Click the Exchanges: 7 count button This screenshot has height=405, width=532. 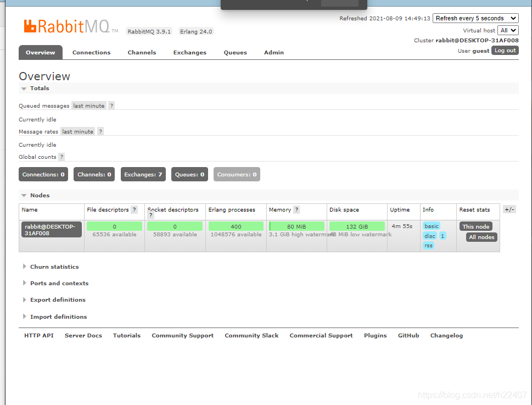(x=143, y=174)
